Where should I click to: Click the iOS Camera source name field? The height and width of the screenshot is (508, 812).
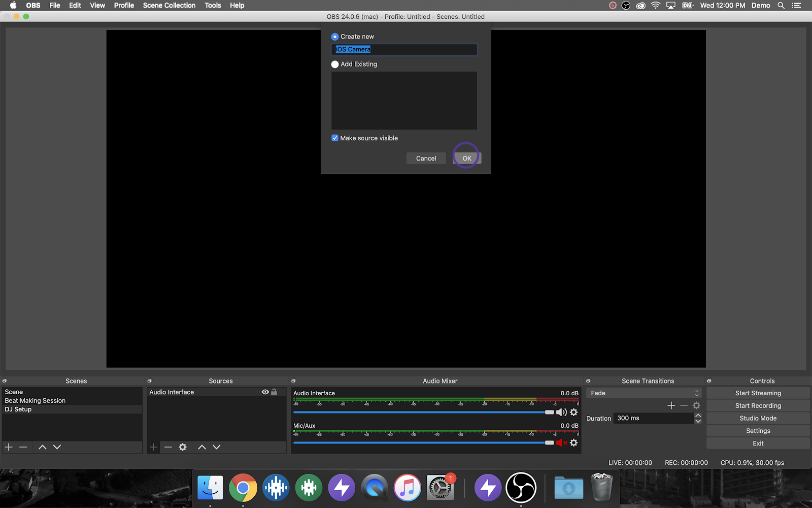coord(404,49)
